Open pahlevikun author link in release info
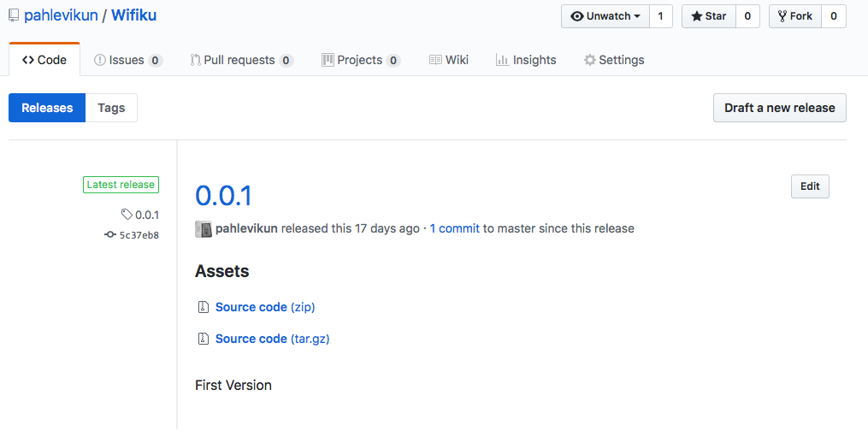 [x=246, y=228]
